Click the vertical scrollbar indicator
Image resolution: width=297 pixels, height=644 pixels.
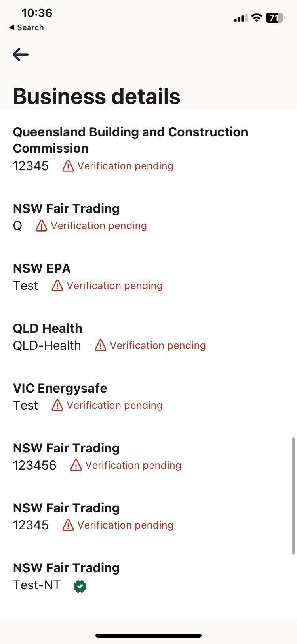click(293, 496)
